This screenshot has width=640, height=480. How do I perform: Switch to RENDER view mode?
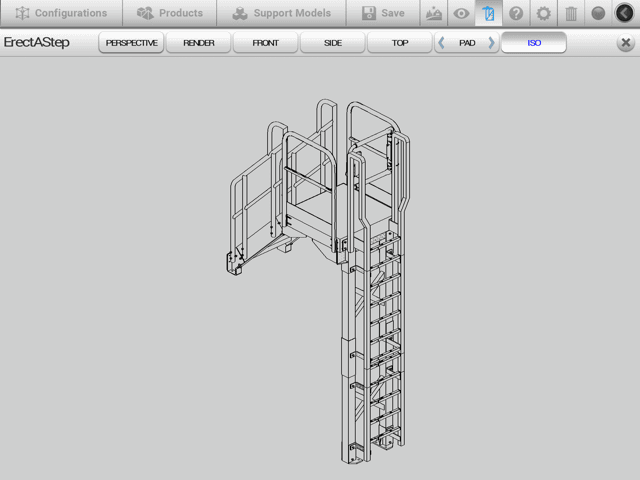pyautogui.click(x=199, y=43)
